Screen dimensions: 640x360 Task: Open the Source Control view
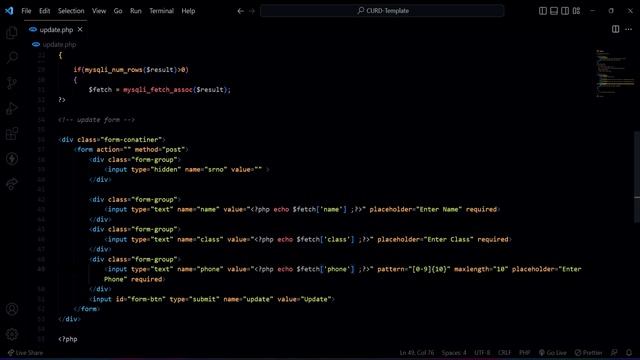(x=12, y=83)
